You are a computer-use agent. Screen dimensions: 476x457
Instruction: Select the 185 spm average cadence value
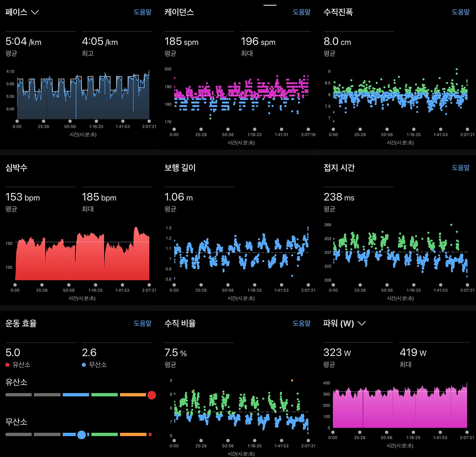coord(181,41)
